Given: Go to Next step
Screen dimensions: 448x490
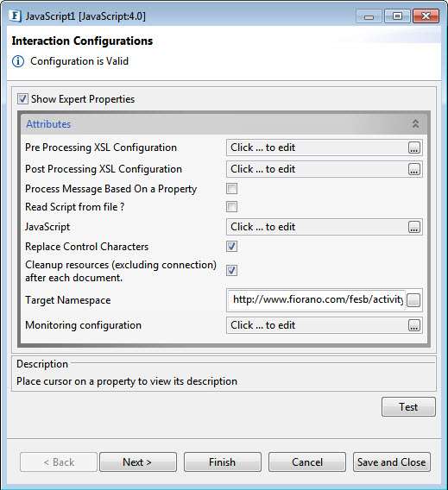Looking at the screenshot, I should 138,462.
